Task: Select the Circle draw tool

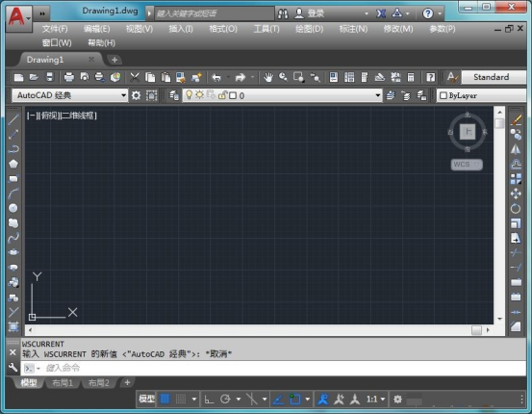Action: click(x=13, y=208)
